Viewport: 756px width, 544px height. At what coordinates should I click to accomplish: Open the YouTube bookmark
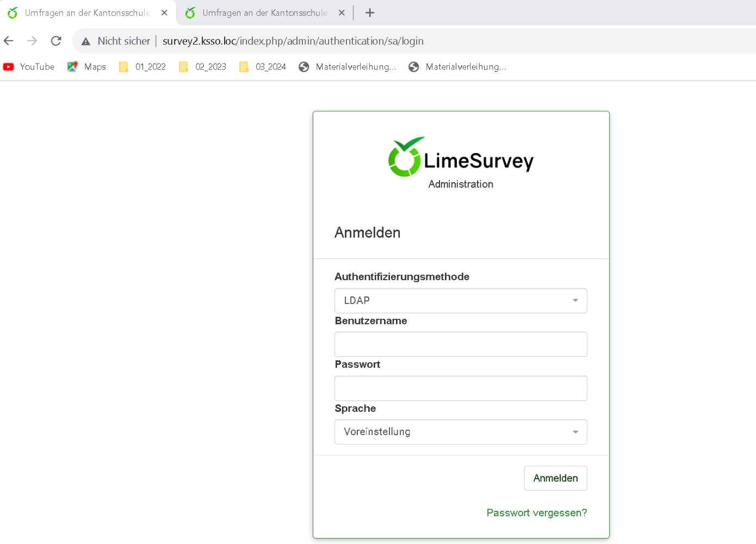29,67
